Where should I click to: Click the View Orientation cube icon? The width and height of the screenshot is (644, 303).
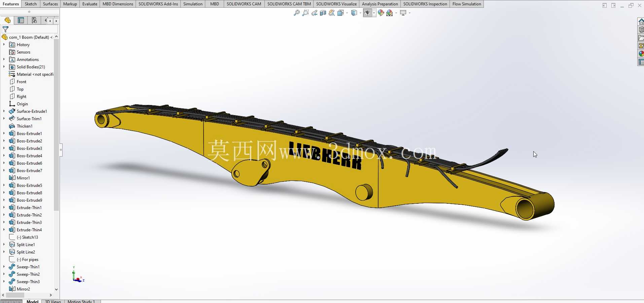click(x=340, y=13)
